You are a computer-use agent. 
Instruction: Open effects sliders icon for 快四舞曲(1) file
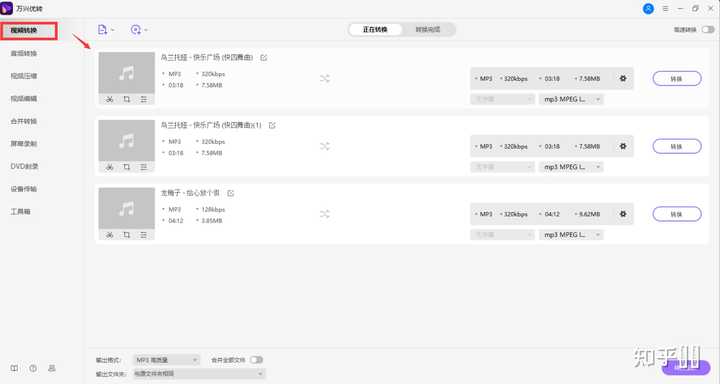point(144,167)
